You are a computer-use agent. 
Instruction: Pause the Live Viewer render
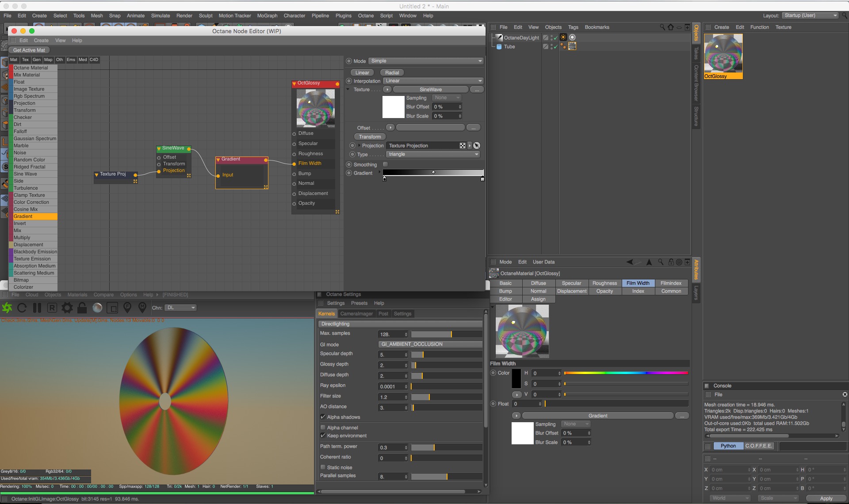37,308
